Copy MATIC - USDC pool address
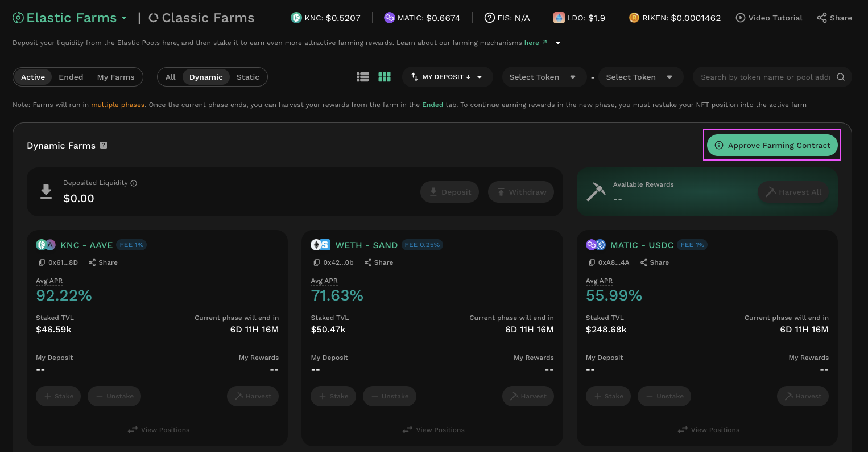868x452 pixels. [592, 262]
